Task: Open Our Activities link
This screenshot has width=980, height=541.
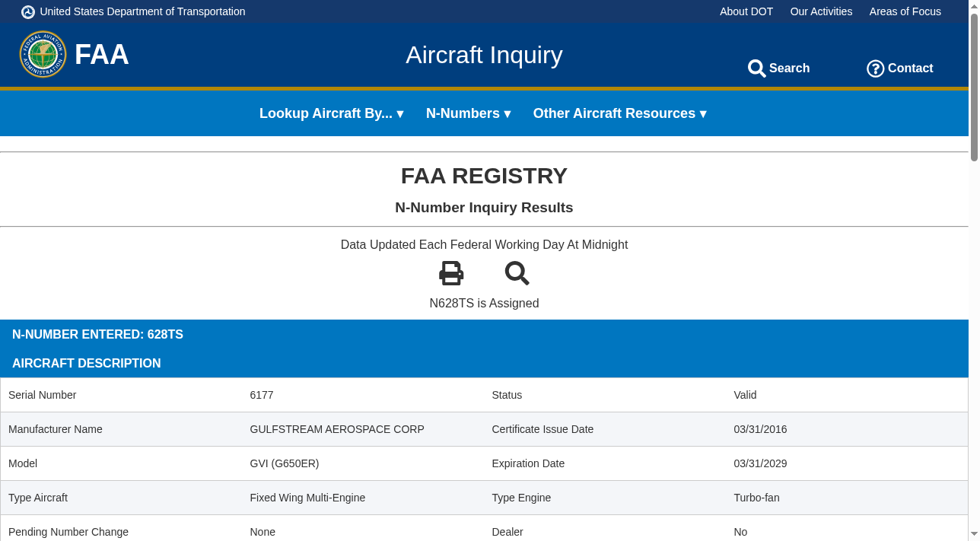Action: point(821,11)
